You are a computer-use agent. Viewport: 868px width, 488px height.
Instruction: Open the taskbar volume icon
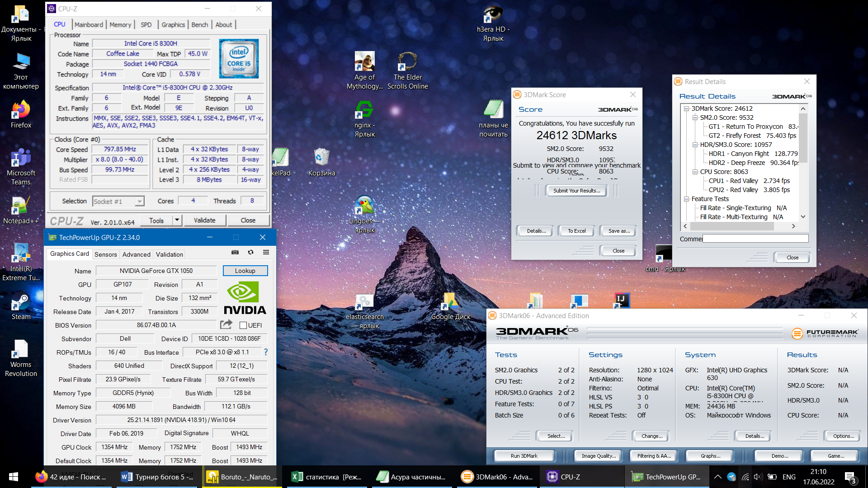[758, 477]
